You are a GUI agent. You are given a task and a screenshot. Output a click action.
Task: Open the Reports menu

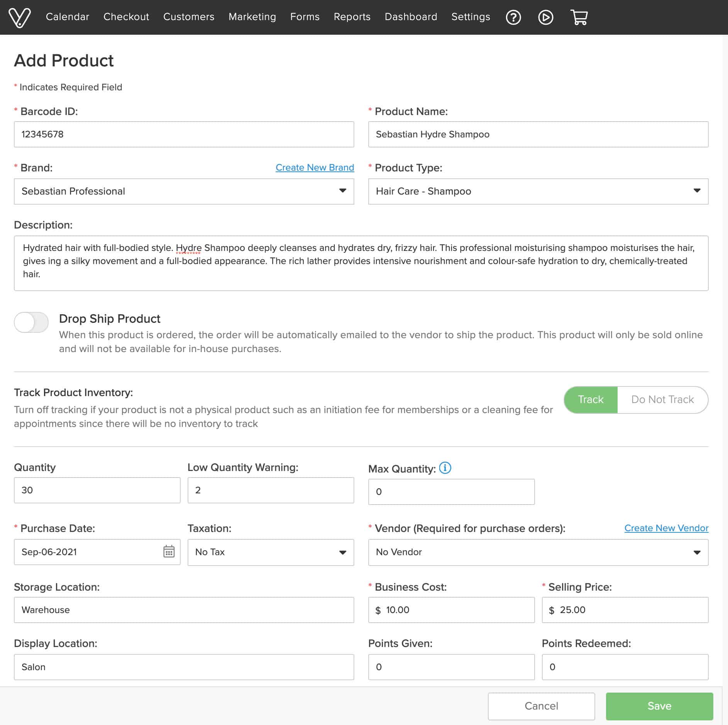coord(352,17)
